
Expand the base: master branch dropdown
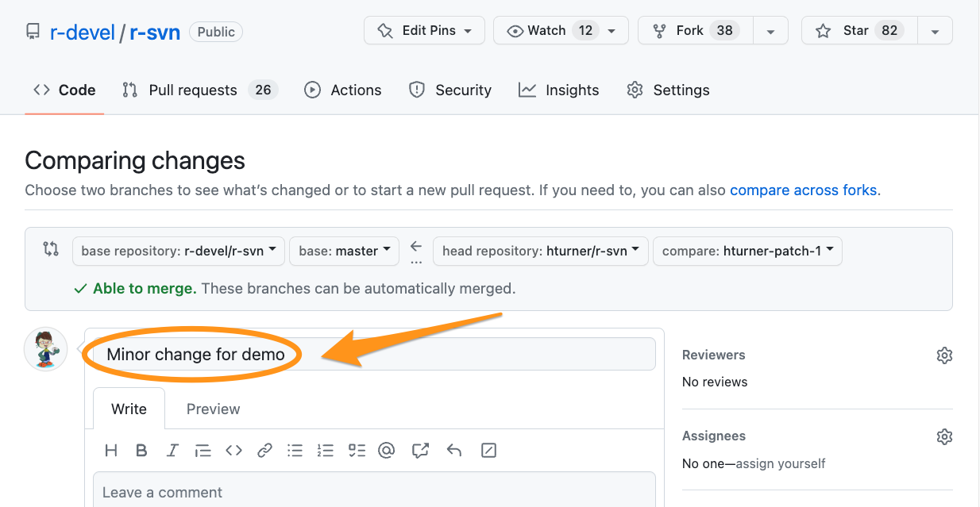345,251
